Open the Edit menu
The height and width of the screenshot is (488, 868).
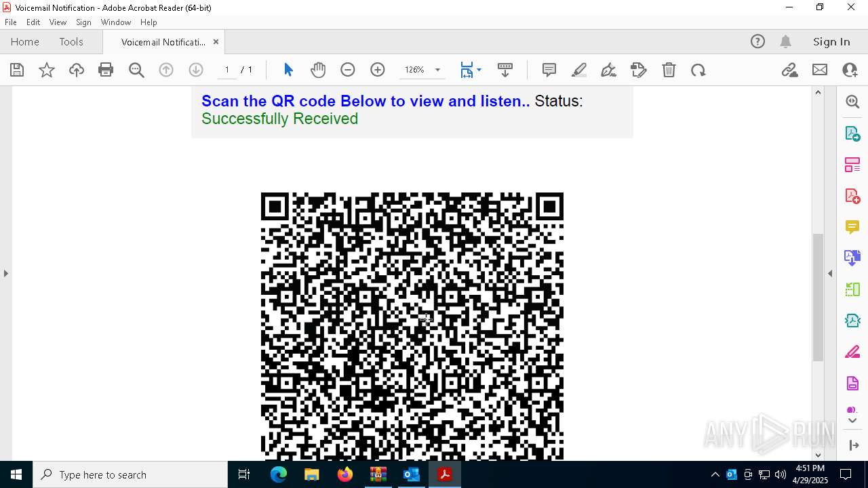click(x=33, y=22)
